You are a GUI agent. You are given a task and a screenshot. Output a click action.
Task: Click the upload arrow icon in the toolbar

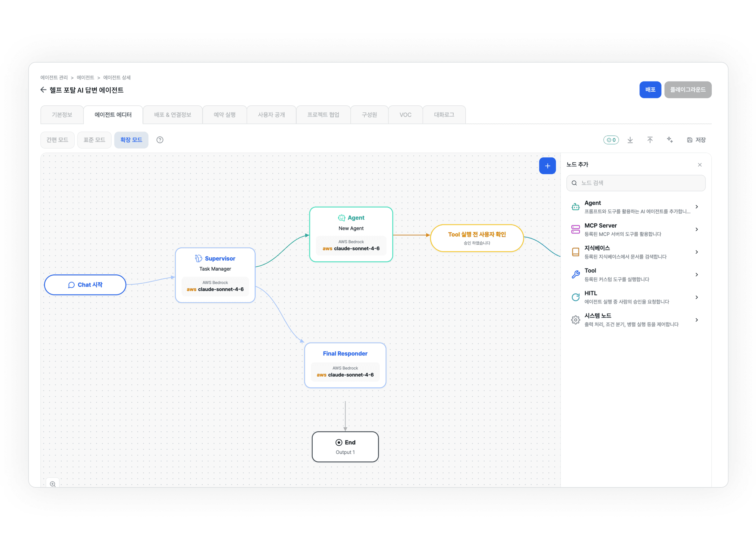point(650,140)
